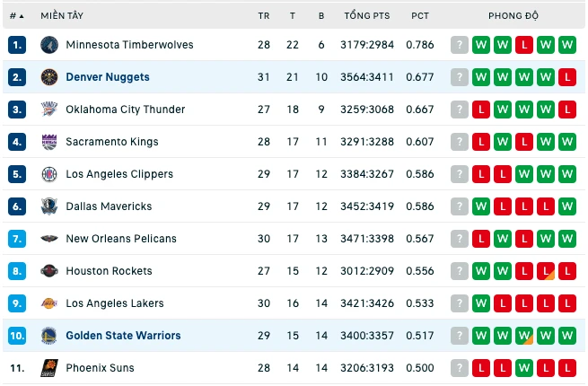
Task: Click the Oklahoma City Thunder logo
Action: point(49,110)
